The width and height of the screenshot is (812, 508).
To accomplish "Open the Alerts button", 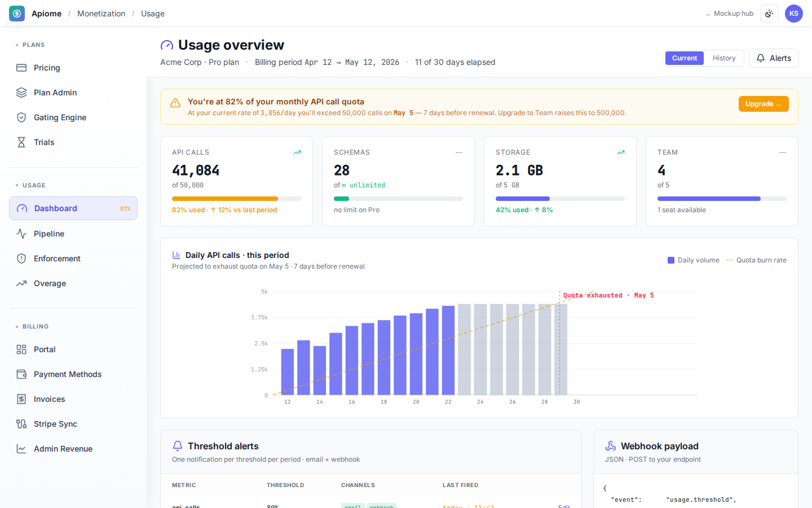I will point(774,58).
